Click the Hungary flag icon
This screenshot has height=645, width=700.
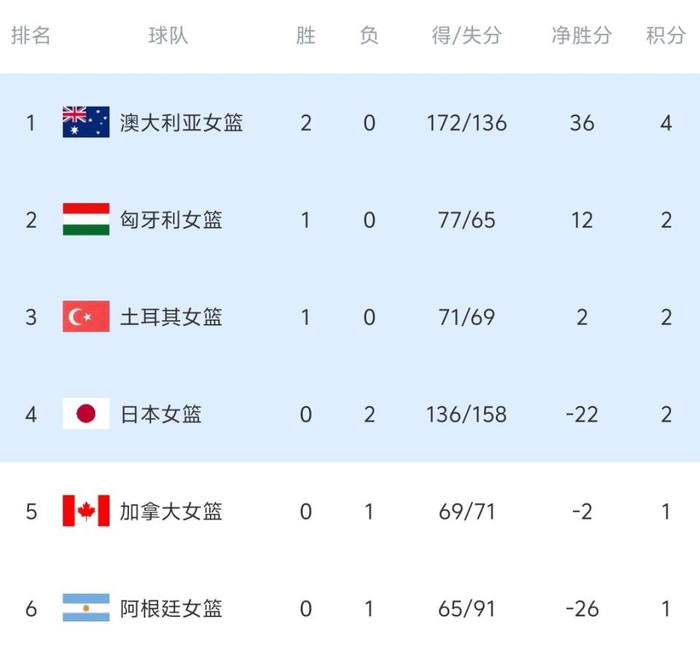point(86,220)
